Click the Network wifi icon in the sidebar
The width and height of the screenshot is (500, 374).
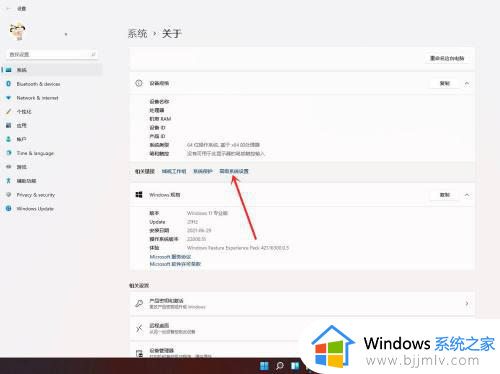(9, 98)
